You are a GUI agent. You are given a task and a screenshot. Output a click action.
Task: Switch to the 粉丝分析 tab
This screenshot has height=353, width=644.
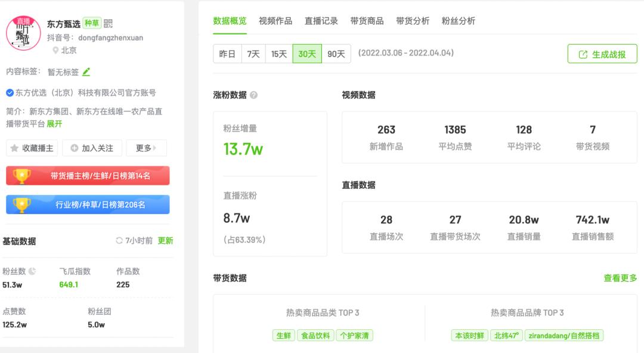tap(459, 21)
